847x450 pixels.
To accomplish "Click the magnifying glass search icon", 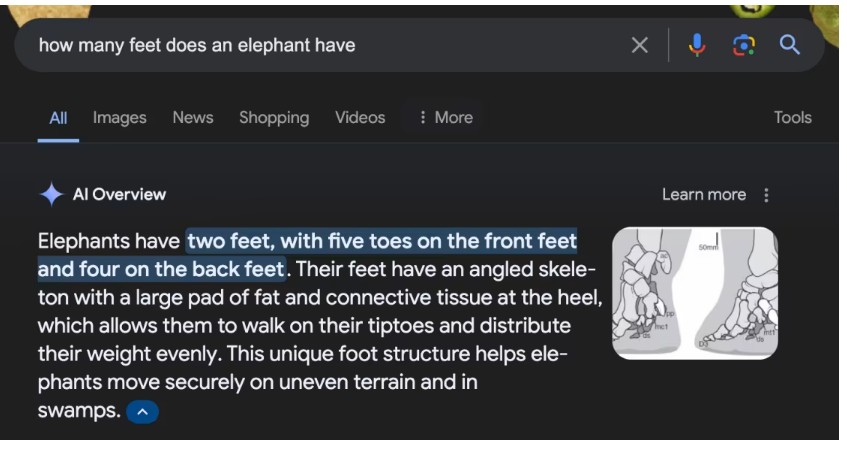I will [x=790, y=45].
